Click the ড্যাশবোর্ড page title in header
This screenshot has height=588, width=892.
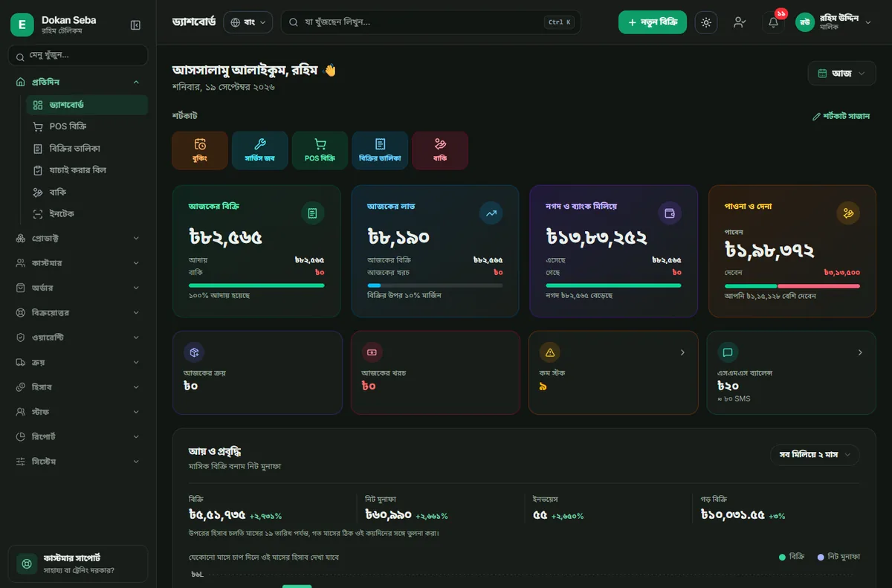pos(194,22)
